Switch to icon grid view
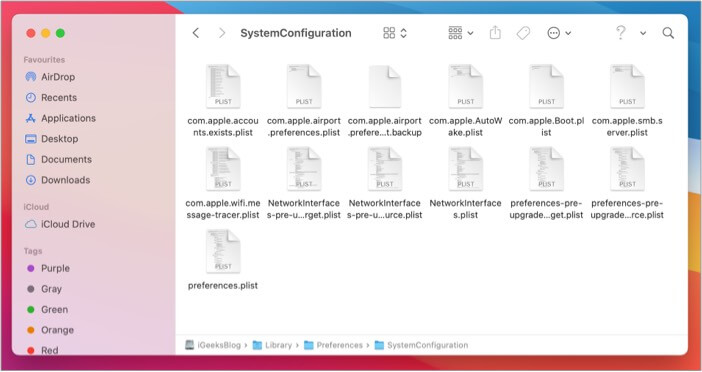 click(389, 33)
